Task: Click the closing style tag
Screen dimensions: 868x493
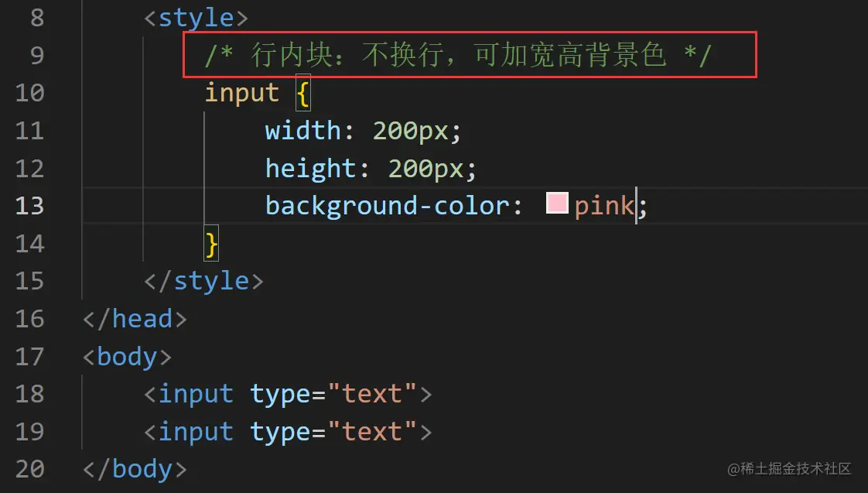Action: [x=203, y=281]
